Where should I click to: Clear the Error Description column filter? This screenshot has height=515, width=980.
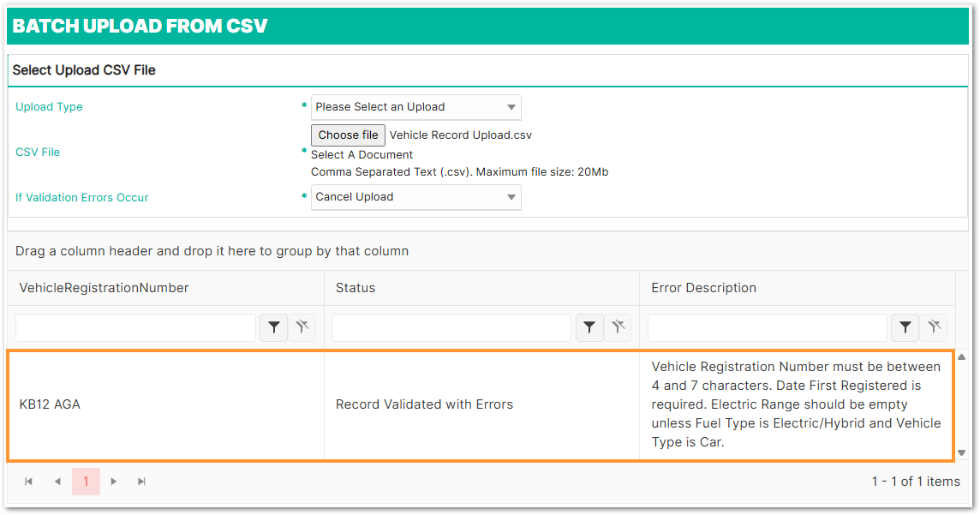934,327
